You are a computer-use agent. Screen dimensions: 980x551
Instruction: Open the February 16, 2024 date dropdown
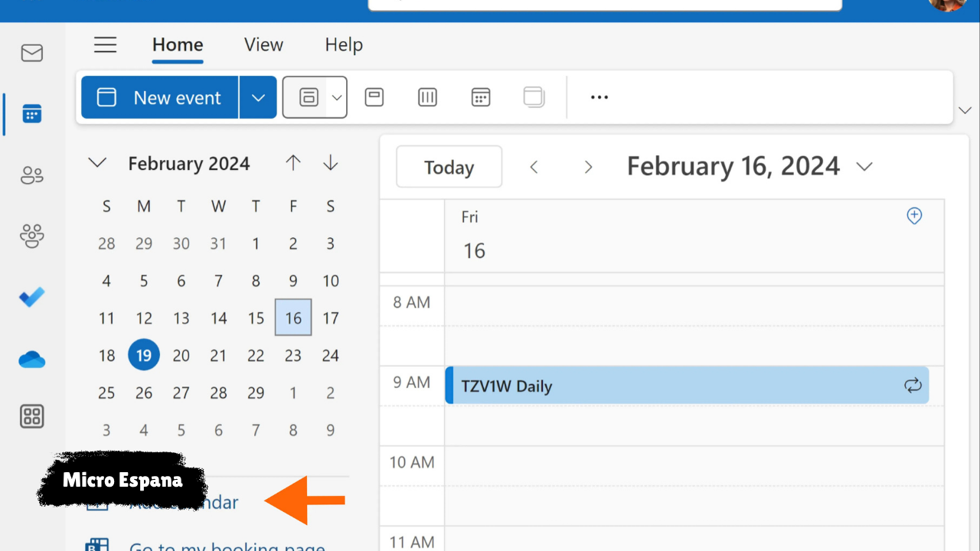(864, 166)
